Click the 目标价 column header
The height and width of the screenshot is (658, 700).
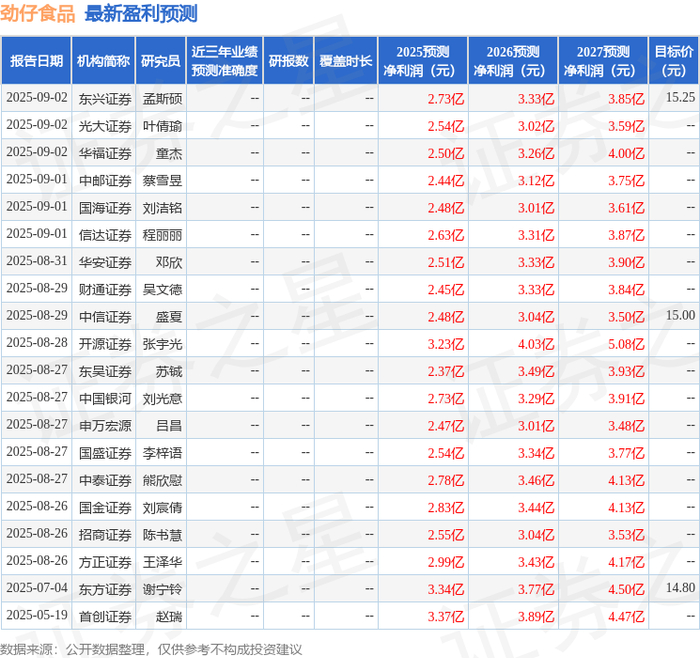tap(674, 61)
